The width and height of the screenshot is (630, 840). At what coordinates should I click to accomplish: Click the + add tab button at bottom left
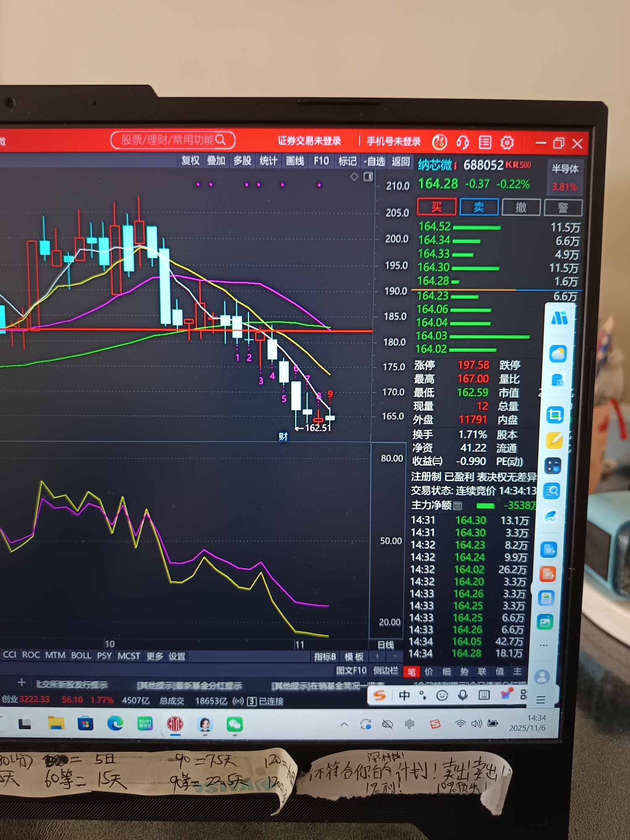pos(22,683)
